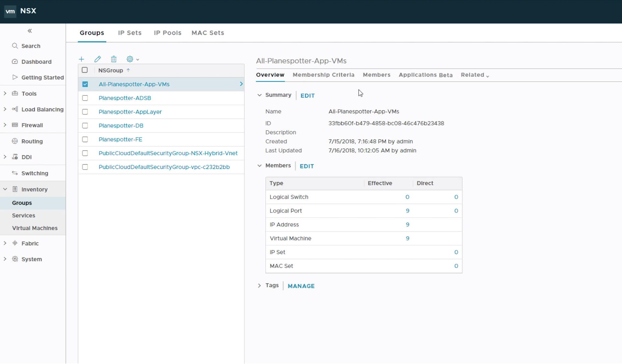
Task: Check PublicCloudDefaultSecurityGroup-NSX-Hybrid-Vnet checkbox
Action: coord(85,153)
